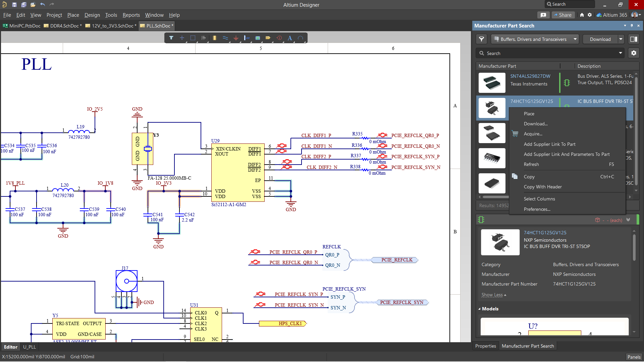Open part search settings gear
This screenshot has height=362, width=644.
[x=634, y=53]
